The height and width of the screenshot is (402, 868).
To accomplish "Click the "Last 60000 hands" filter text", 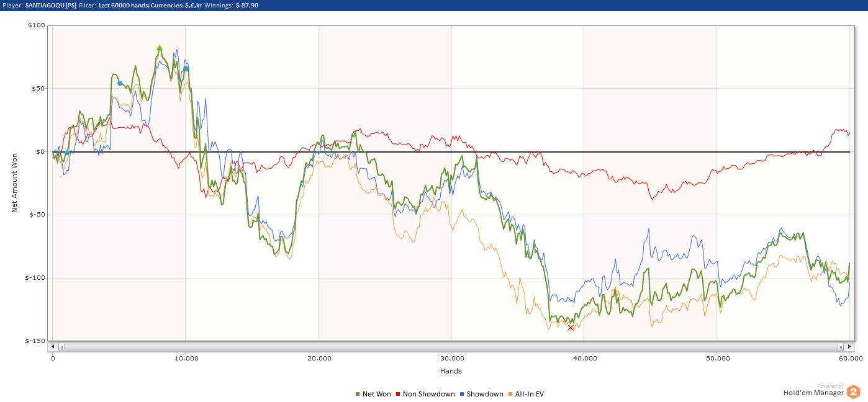I will [124, 5].
